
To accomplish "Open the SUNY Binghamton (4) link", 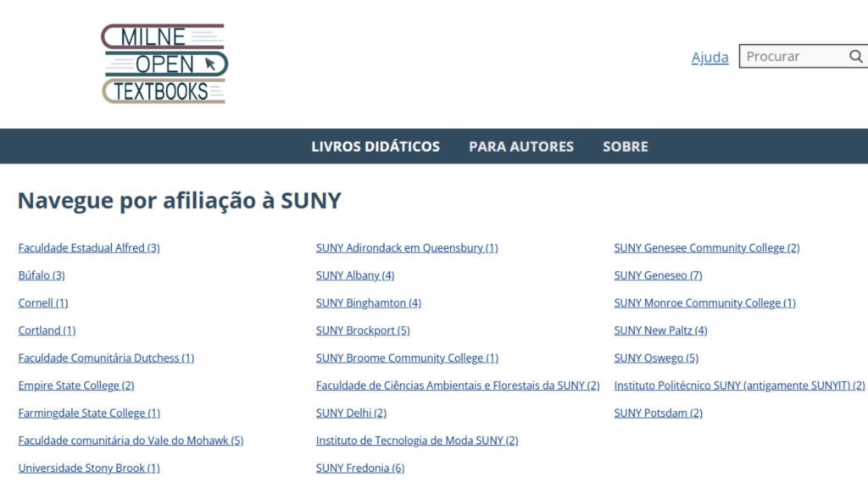I will (x=369, y=303).
